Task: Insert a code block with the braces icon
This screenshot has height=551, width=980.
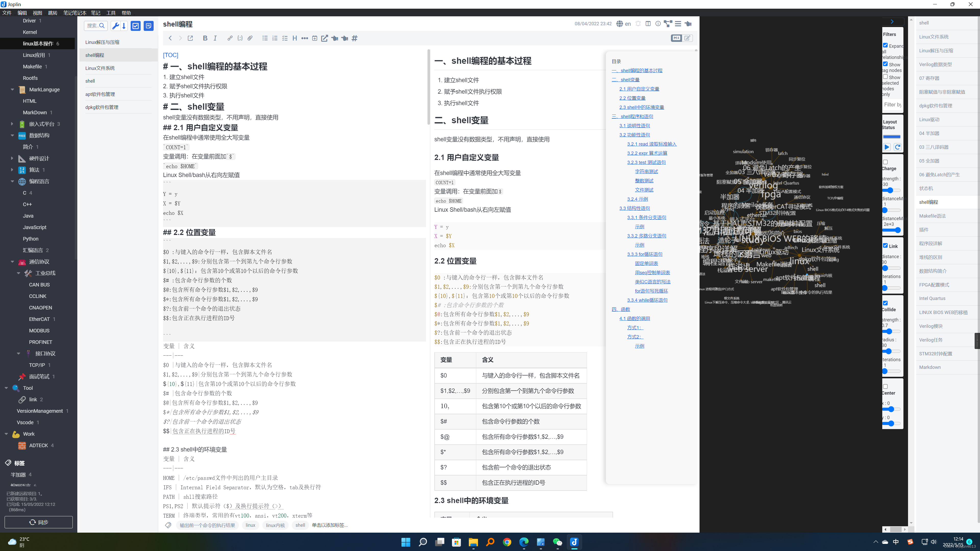Action: [x=240, y=38]
